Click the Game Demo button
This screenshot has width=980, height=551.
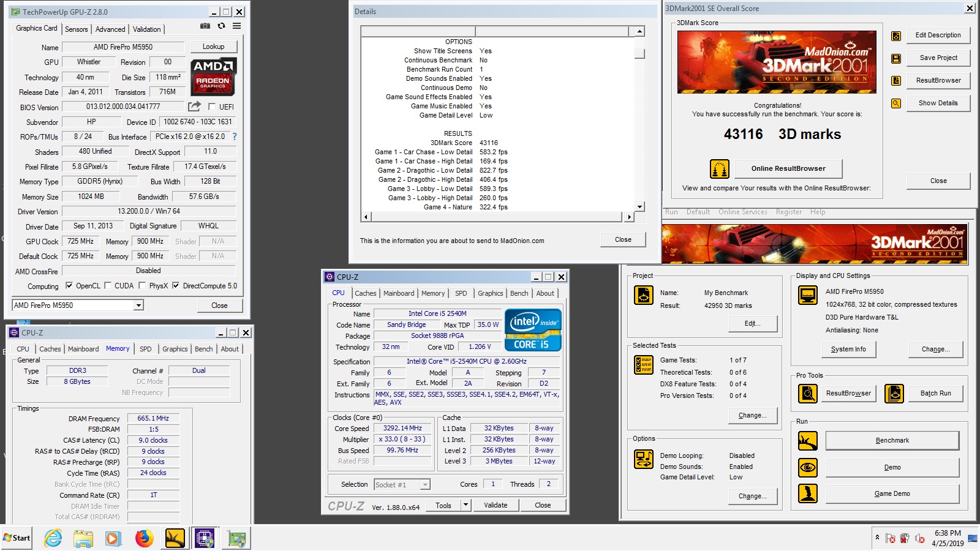click(x=892, y=493)
